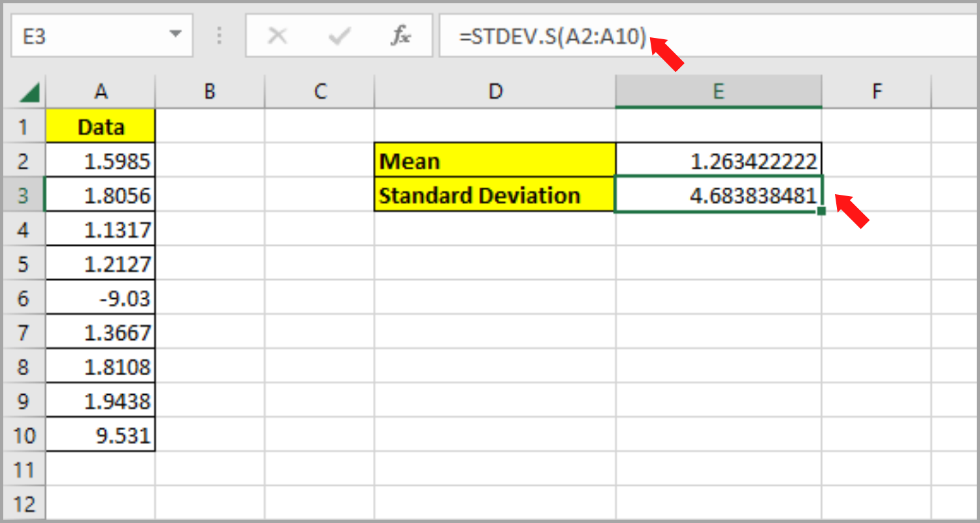
Task: Click the formula bar showing STDEV.S
Action: pyautogui.click(x=588, y=36)
